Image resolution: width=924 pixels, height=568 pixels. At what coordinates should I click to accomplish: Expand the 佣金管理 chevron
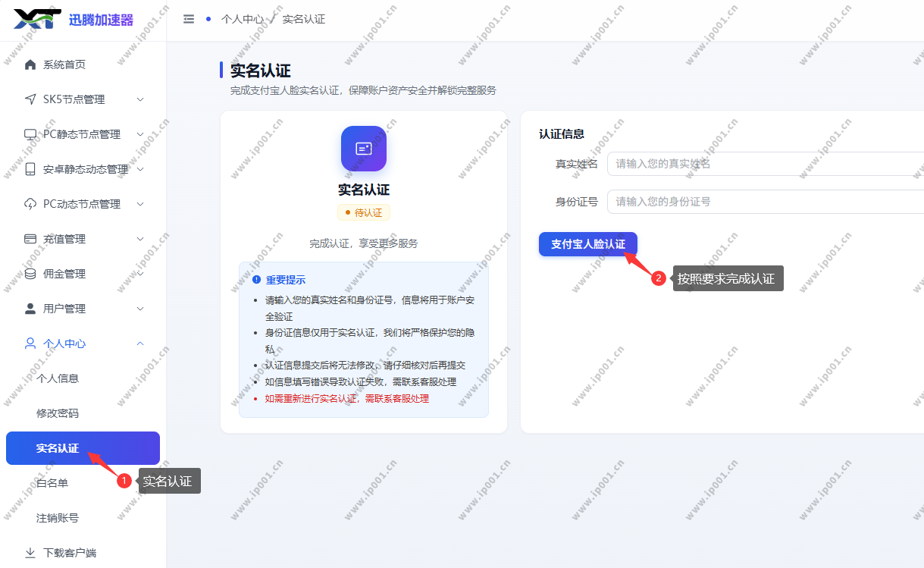click(140, 274)
